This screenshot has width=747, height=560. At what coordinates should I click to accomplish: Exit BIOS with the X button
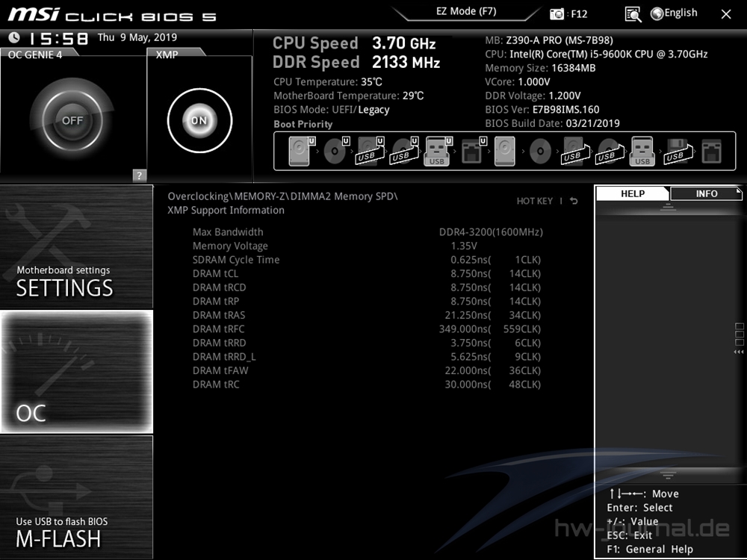(x=726, y=14)
